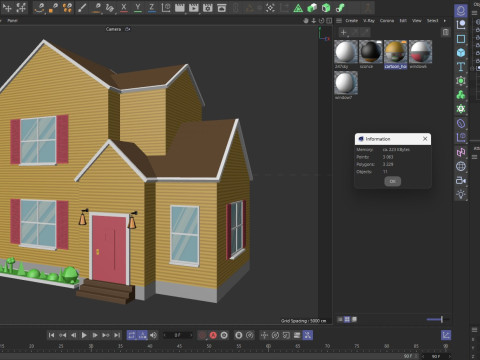Toggle the X axis lock
The width and height of the screenshot is (480, 360).
click(x=124, y=7)
